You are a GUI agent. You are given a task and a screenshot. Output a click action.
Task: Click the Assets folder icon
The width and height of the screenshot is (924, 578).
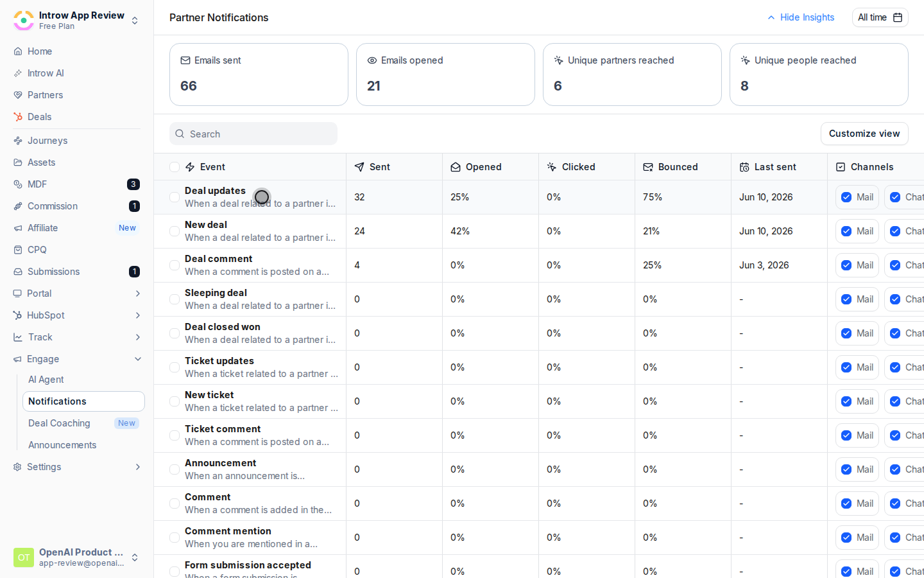18,162
